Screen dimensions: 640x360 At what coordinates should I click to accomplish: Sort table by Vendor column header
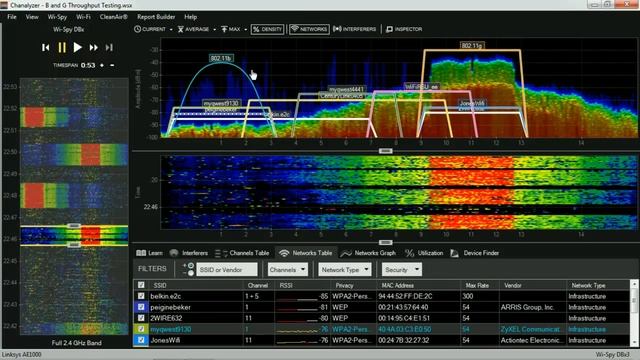click(x=513, y=285)
